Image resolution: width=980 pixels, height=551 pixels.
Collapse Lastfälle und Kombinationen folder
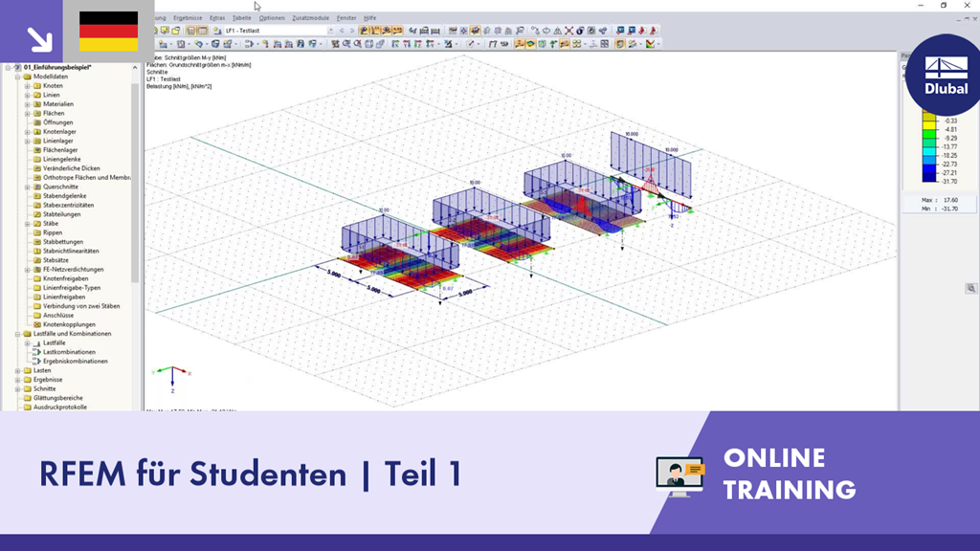[18, 334]
